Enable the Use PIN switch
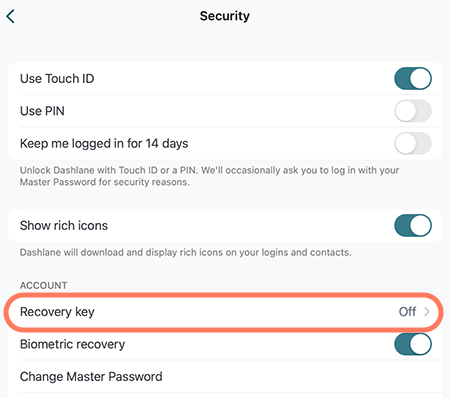The width and height of the screenshot is (450, 398). 413,111
